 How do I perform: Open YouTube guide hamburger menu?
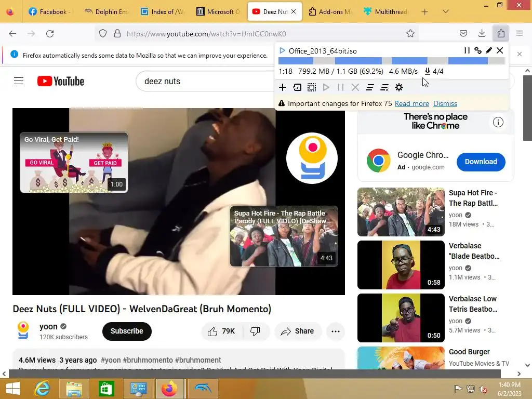[x=19, y=81]
